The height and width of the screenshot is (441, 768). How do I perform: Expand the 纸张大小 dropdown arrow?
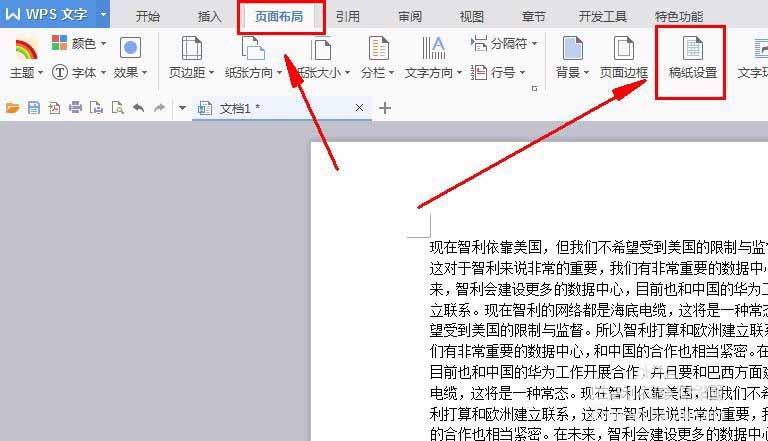point(347,73)
